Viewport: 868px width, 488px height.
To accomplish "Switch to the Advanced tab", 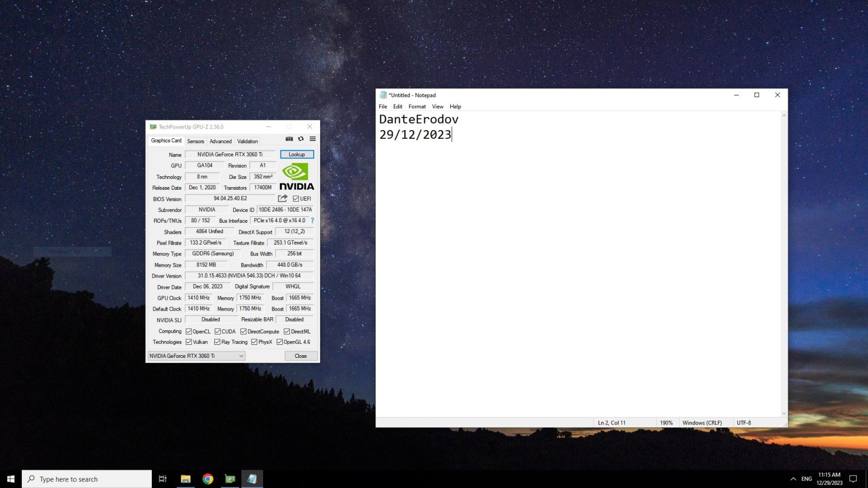I will click(221, 141).
